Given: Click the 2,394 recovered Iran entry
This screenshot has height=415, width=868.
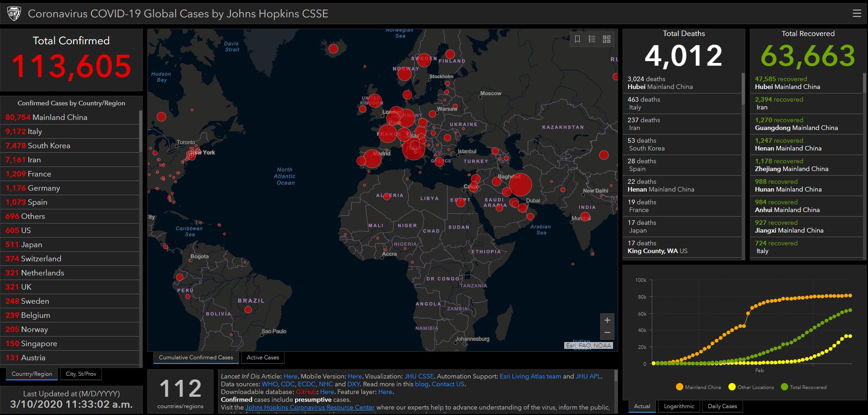Looking at the screenshot, I should pyautogui.click(x=806, y=104).
